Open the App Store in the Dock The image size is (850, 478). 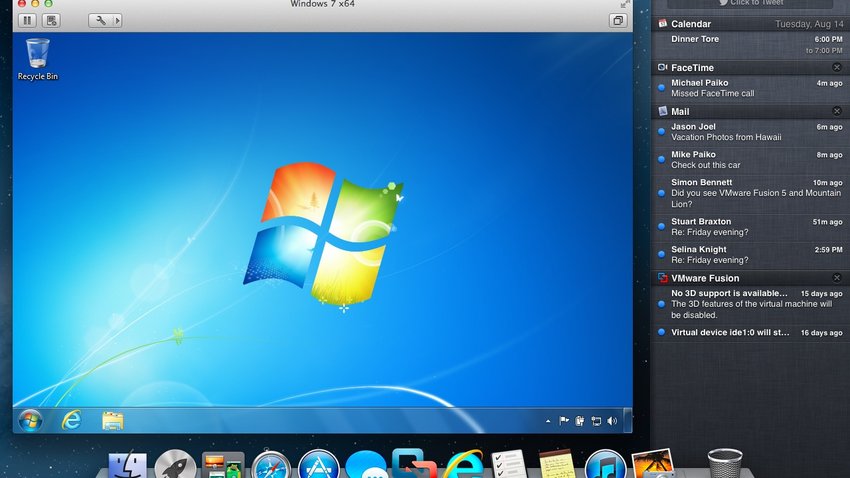319,465
